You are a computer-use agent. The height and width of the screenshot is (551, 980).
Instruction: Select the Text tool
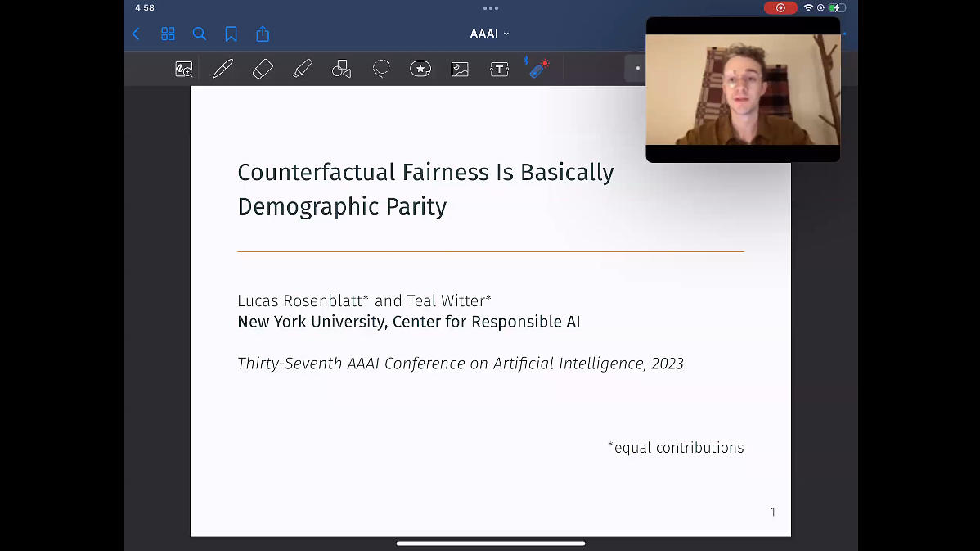[498, 68]
